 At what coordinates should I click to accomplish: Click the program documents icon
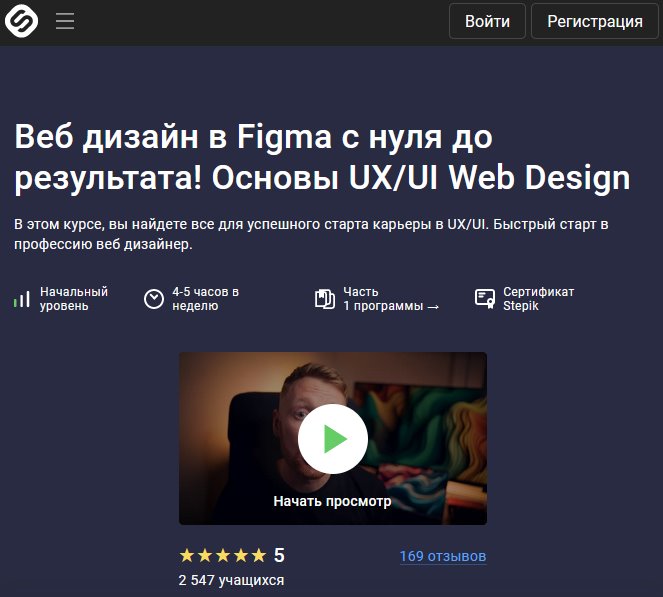(x=324, y=299)
